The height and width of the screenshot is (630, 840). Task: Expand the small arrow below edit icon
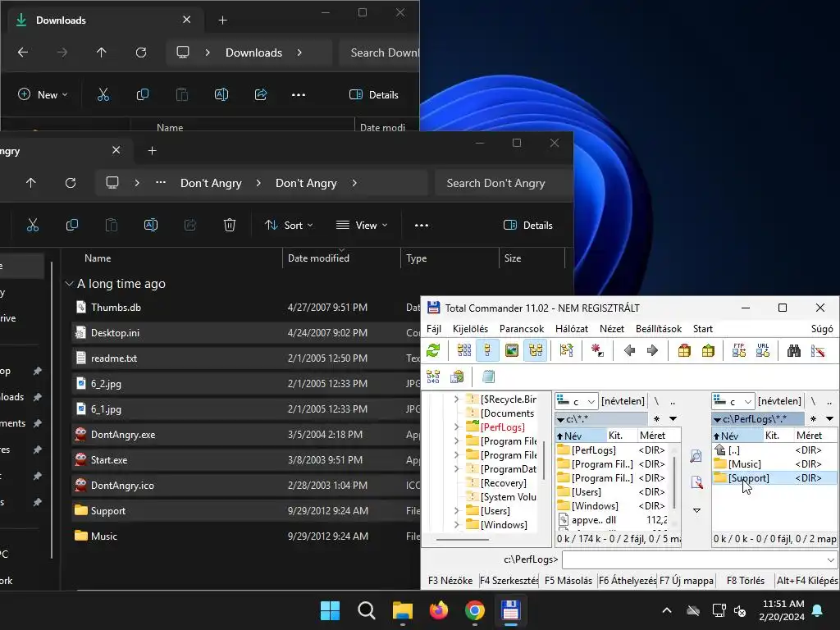[696, 510]
